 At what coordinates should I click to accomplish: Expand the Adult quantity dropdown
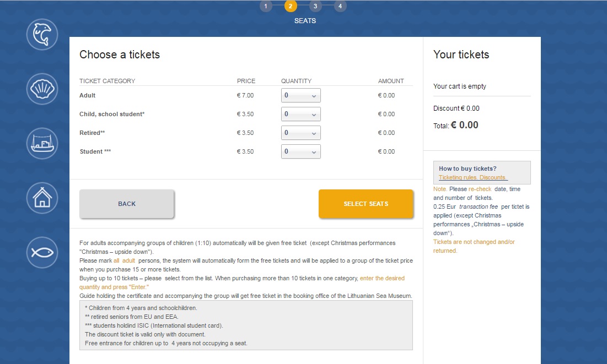point(301,96)
